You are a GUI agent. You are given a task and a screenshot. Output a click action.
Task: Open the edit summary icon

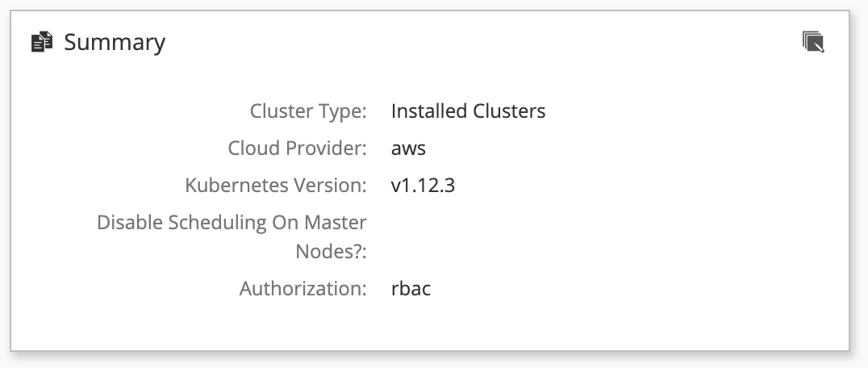pyautogui.click(x=813, y=42)
